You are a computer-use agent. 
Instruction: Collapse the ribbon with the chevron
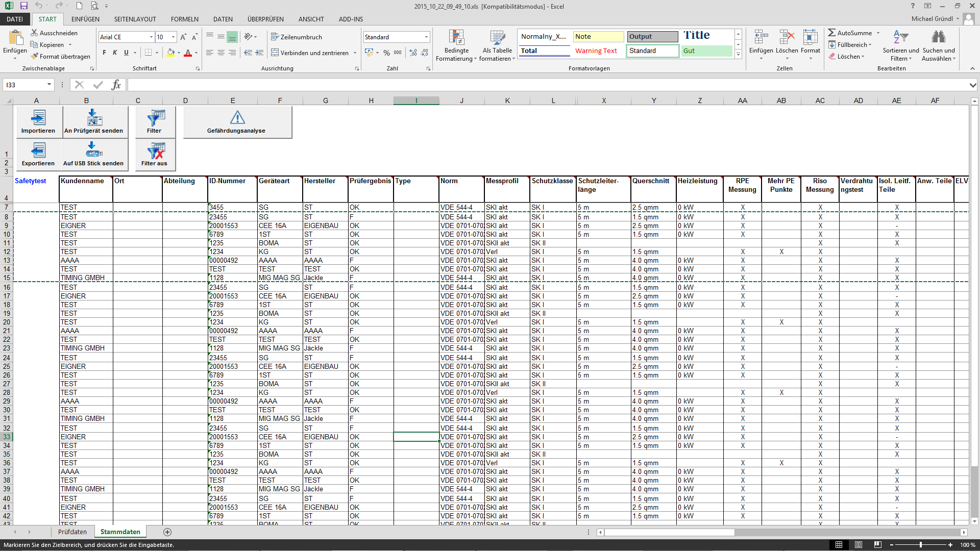click(x=972, y=68)
